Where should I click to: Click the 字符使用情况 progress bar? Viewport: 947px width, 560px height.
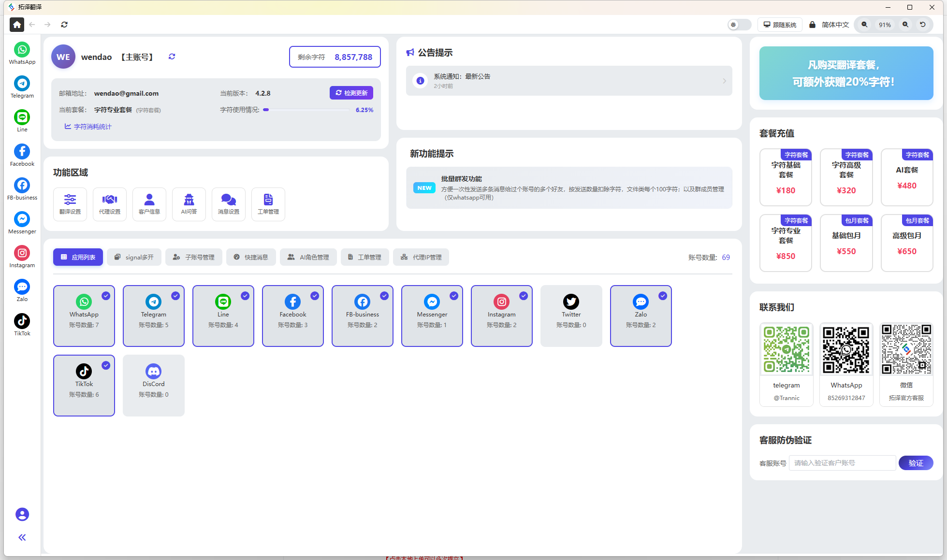pyautogui.click(x=306, y=110)
